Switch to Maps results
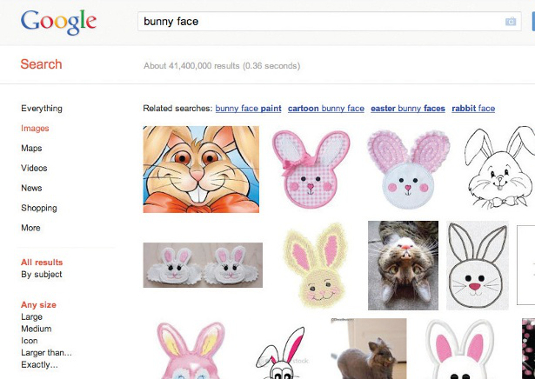Image resolution: width=535 pixels, height=379 pixels. [31, 148]
